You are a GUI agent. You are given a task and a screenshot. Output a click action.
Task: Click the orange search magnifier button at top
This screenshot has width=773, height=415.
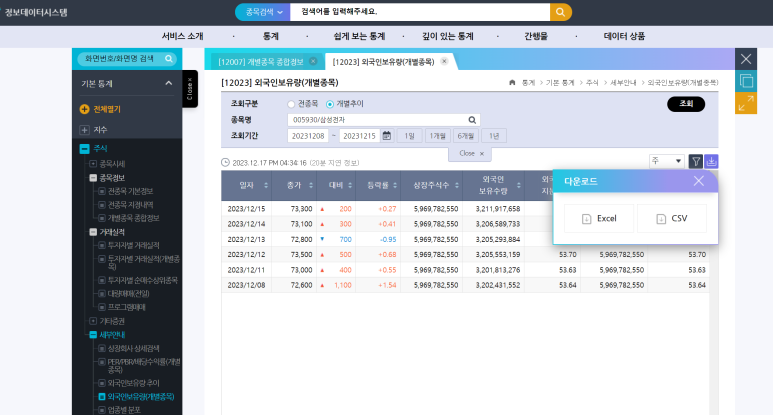(x=561, y=12)
